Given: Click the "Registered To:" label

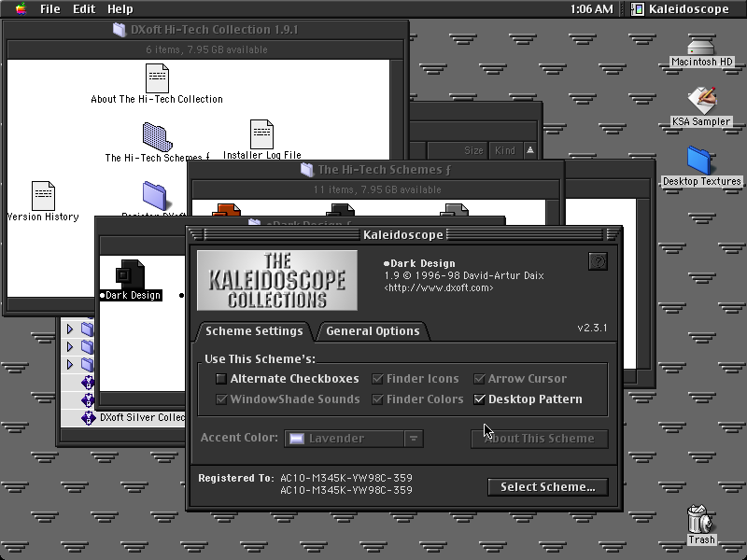Looking at the screenshot, I should (x=236, y=478).
